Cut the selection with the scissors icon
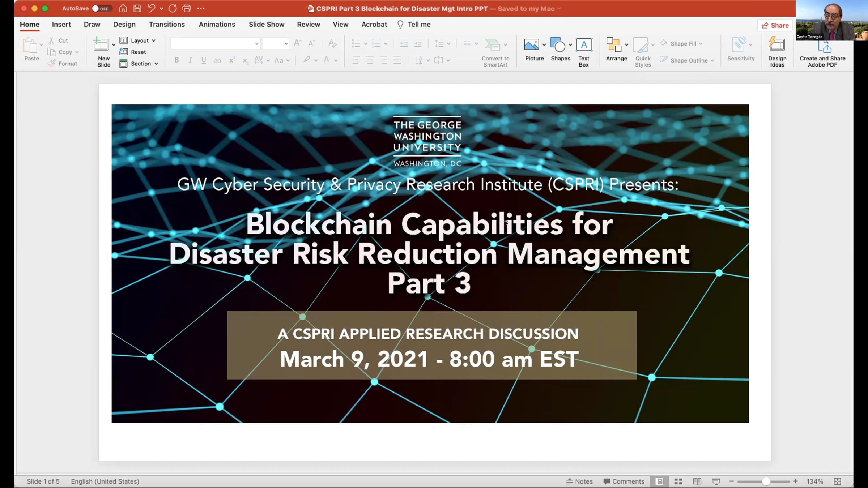Screen dimensions: 868x488 [x=51, y=40]
